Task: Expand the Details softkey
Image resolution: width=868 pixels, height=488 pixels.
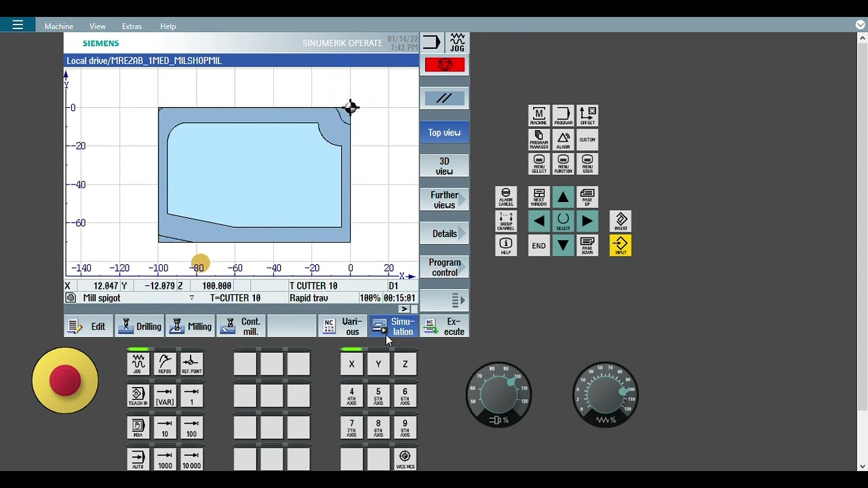Action: [444, 234]
